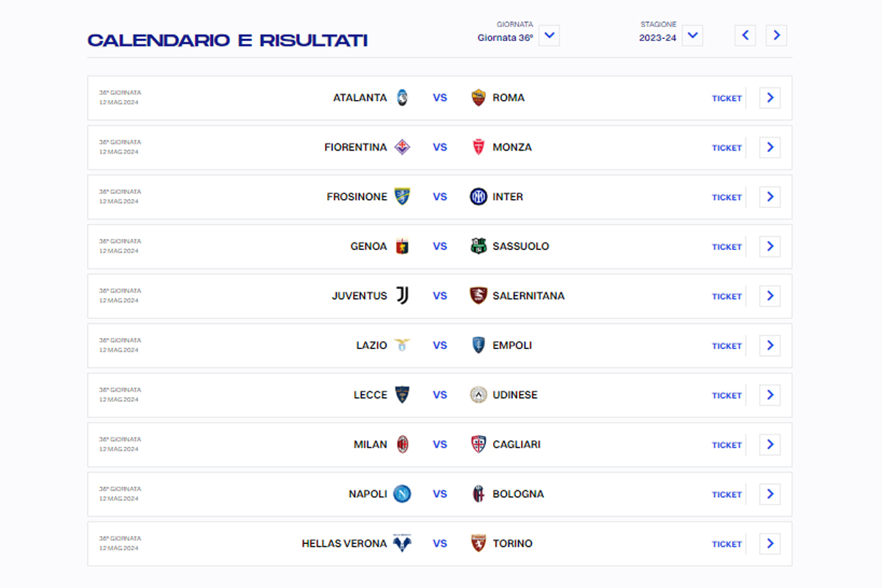The image size is (882, 588).
Task: Expand Frosinone vs Inter match details arrow
Action: pos(770,197)
